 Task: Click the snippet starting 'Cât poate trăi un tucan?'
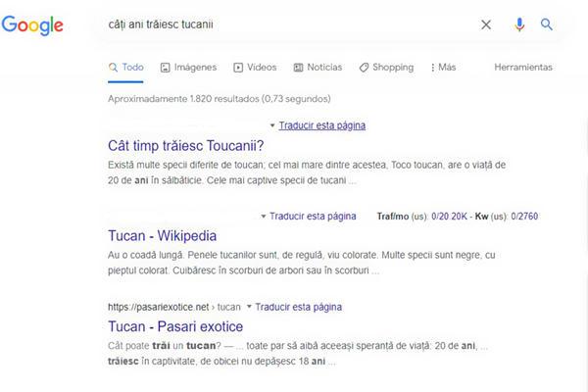click(x=298, y=354)
